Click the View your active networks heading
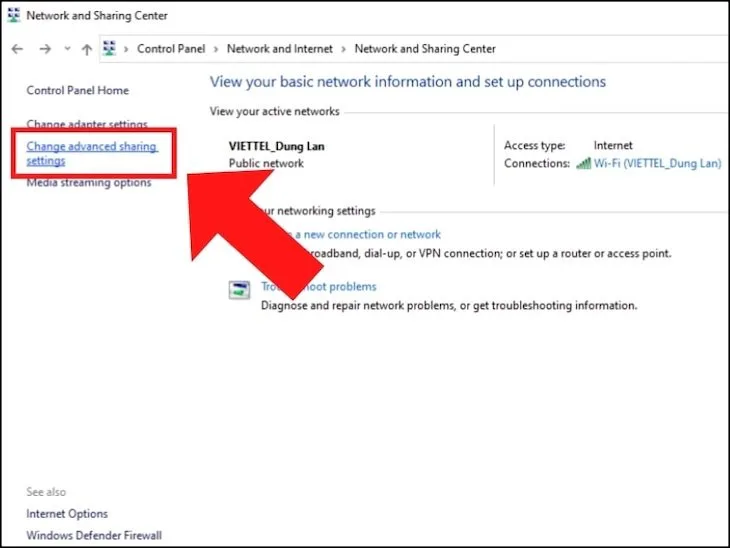 click(x=275, y=111)
